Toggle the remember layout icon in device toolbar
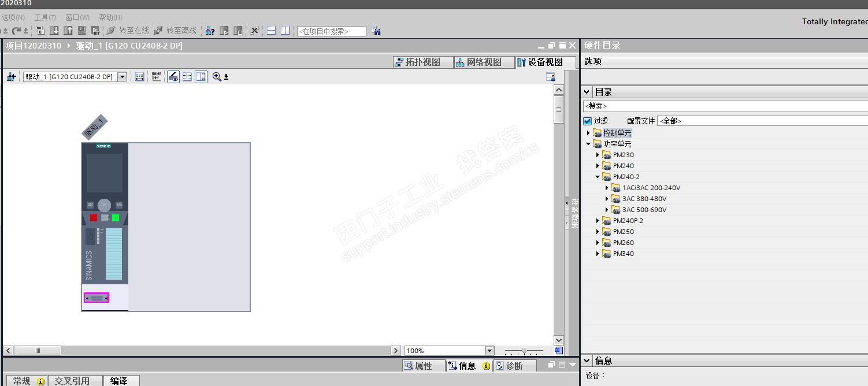 click(x=201, y=76)
